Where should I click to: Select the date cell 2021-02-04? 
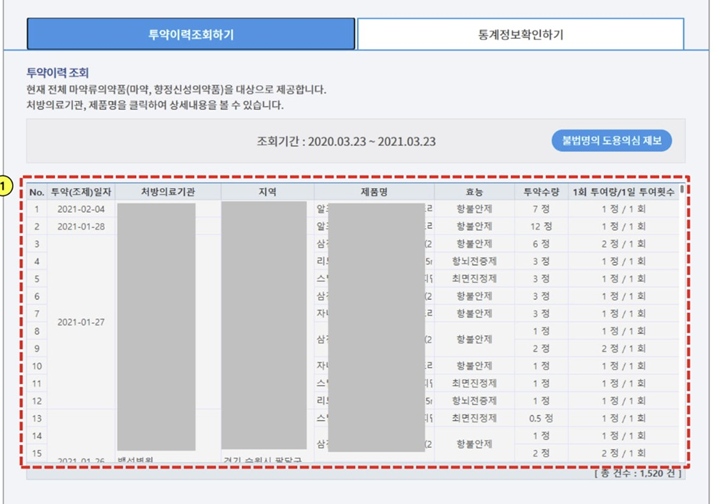coord(81,209)
